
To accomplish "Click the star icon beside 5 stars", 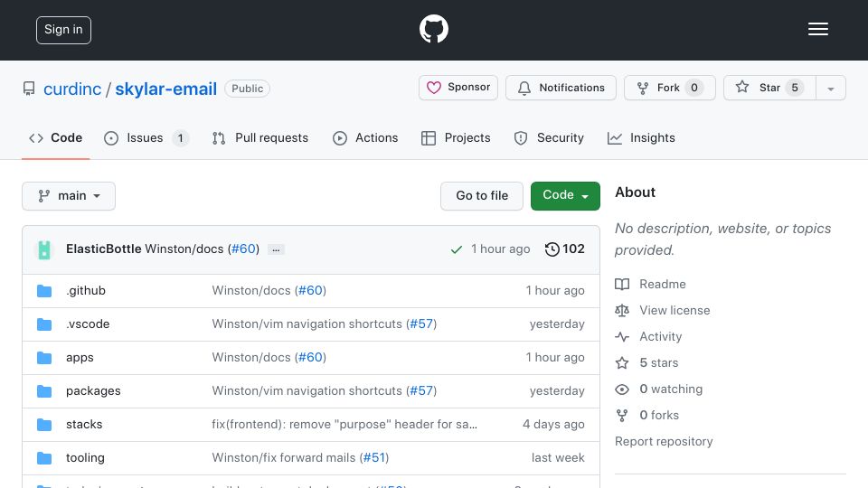I will (x=622, y=363).
